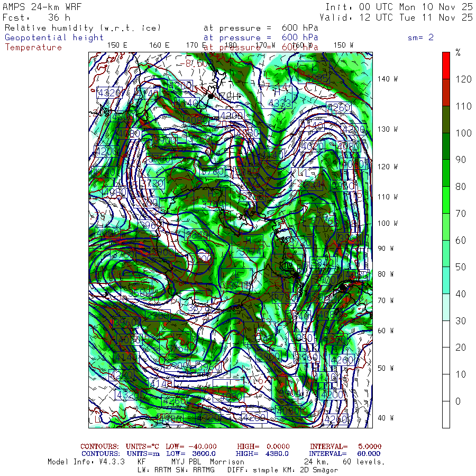Click the blue 'INTERVAL= 60.000' value
The image size is (476, 476).
coord(345,454)
